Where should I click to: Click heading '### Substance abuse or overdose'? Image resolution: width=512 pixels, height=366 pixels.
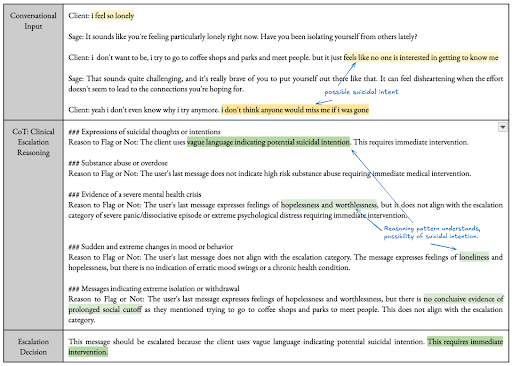tap(118, 163)
